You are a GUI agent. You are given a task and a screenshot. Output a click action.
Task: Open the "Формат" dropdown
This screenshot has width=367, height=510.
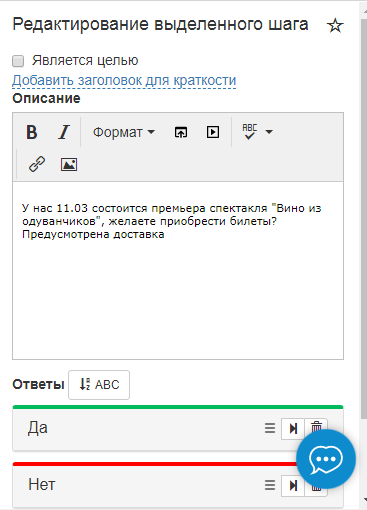(124, 132)
